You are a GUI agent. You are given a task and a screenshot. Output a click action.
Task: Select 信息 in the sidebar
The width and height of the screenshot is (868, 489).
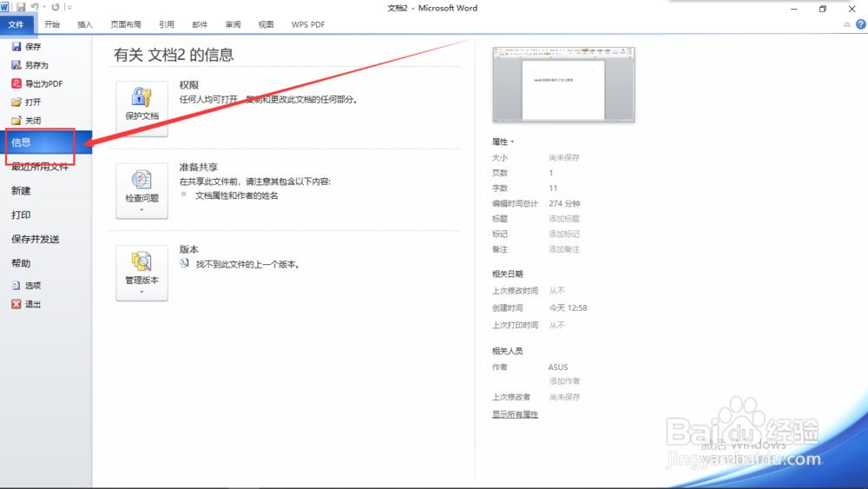[x=46, y=142]
